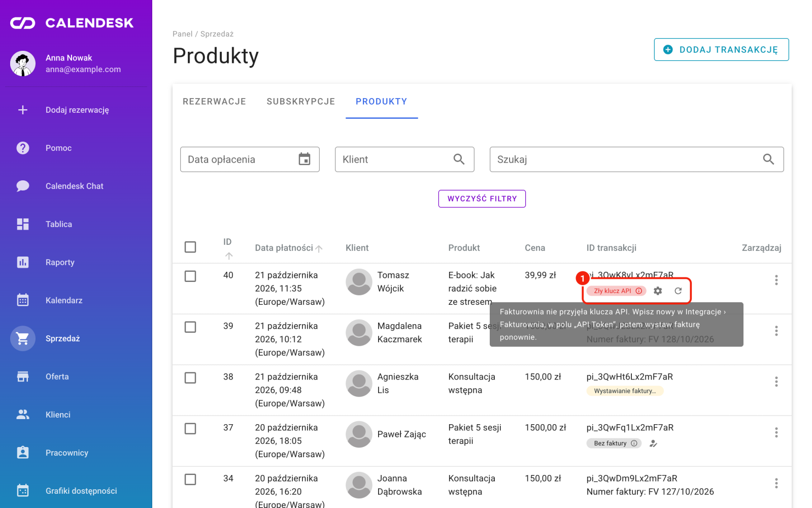Open the Oferta store icon
The width and height of the screenshot is (812, 508).
point(23,376)
